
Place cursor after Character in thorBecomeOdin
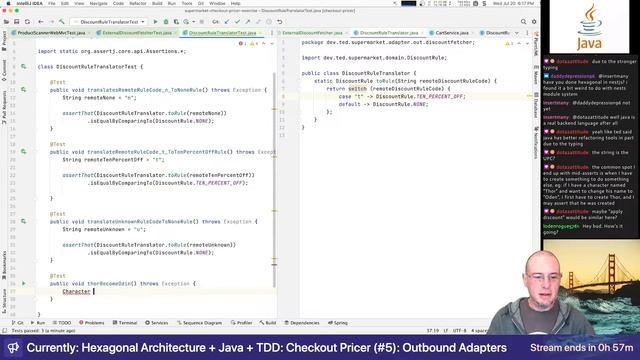tap(93, 291)
